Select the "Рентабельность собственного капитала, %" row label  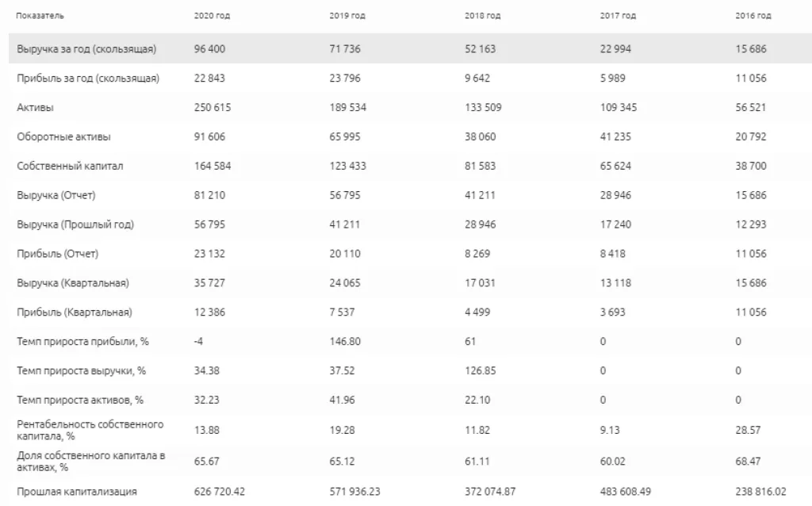click(x=90, y=429)
